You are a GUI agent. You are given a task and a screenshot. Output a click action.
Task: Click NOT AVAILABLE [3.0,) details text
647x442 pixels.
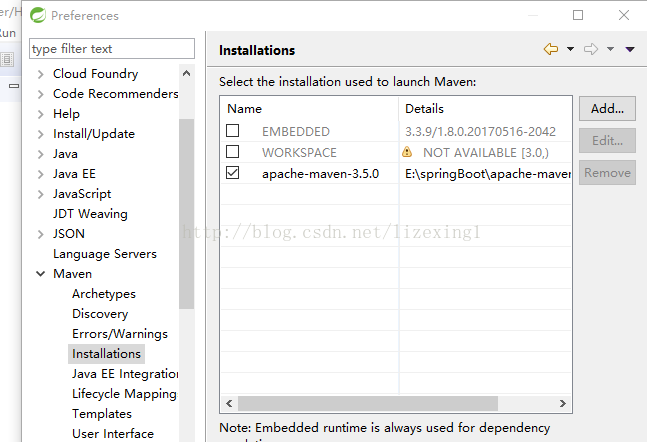point(486,153)
